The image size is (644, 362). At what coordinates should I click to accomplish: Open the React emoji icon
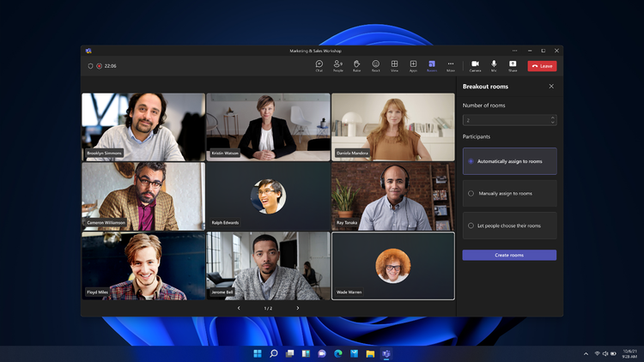tap(375, 66)
